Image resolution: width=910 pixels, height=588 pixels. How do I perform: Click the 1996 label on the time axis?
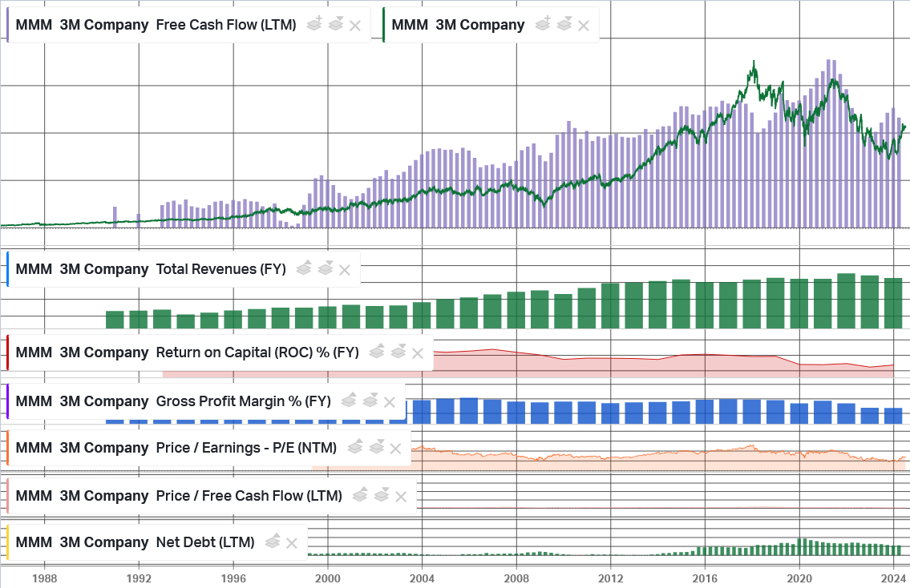coord(233,578)
